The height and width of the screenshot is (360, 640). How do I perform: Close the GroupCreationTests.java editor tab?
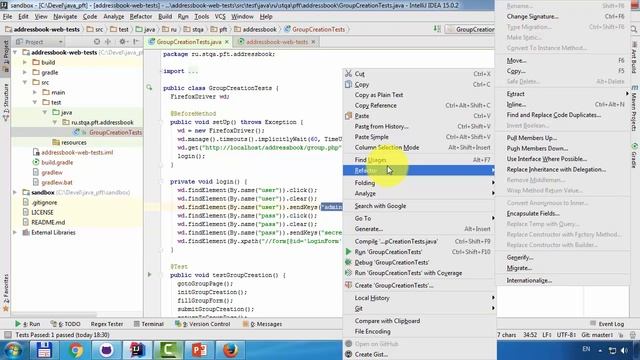227,42
